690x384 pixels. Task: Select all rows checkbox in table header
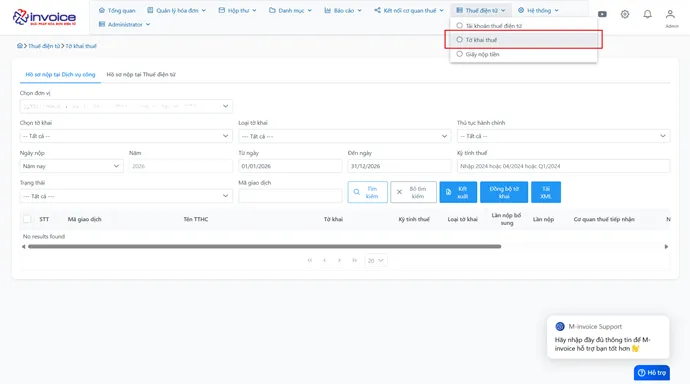click(x=27, y=219)
